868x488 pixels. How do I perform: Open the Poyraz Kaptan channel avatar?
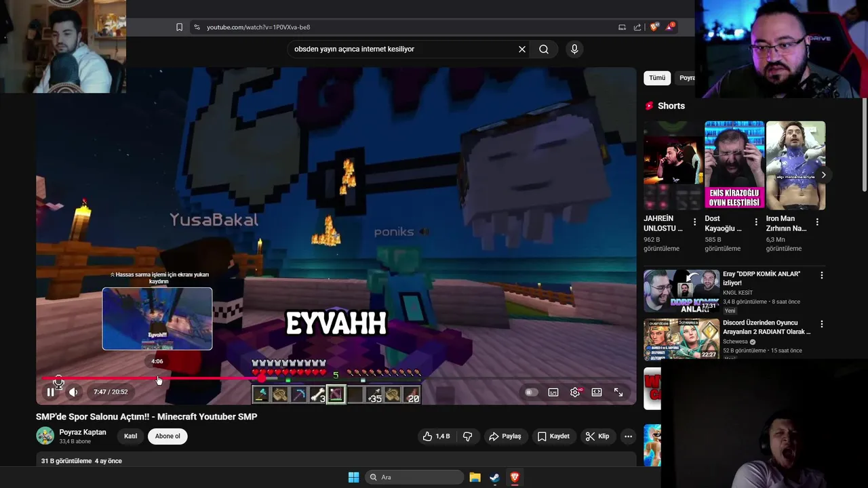coord(45,436)
